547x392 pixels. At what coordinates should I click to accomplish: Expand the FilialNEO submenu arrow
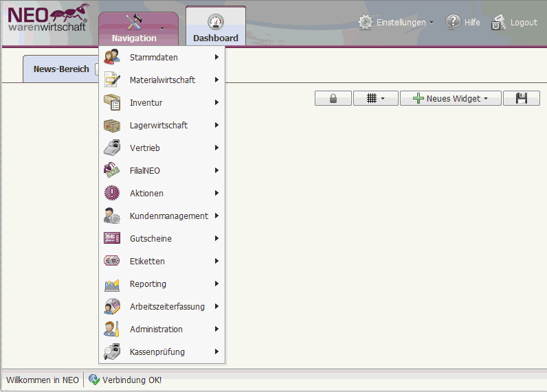(x=216, y=170)
